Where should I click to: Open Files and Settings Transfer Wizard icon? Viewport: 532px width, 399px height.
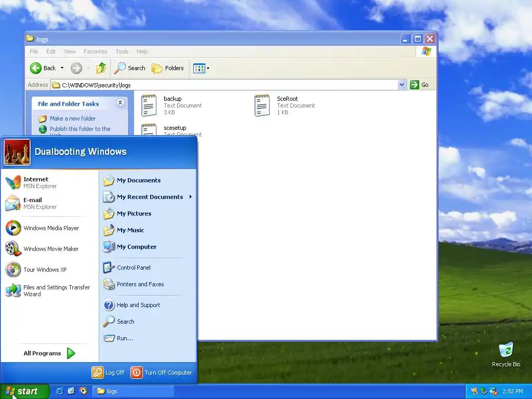[13, 290]
